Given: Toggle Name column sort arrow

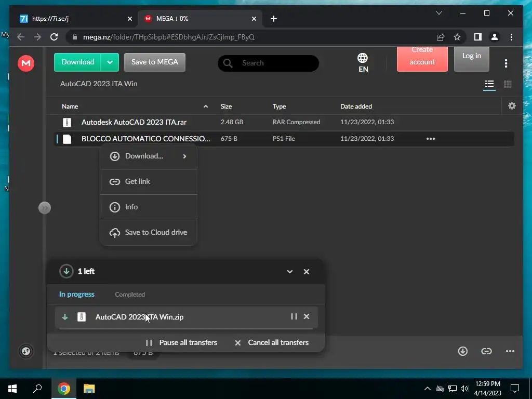Looking at the screenshot, I should [206, 106].
